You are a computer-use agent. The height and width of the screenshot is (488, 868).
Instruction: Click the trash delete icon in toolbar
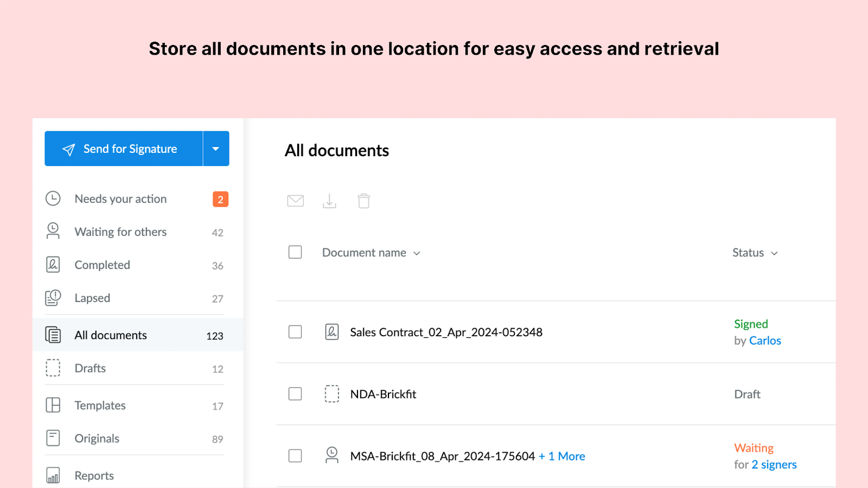click(x=363, y=201)
